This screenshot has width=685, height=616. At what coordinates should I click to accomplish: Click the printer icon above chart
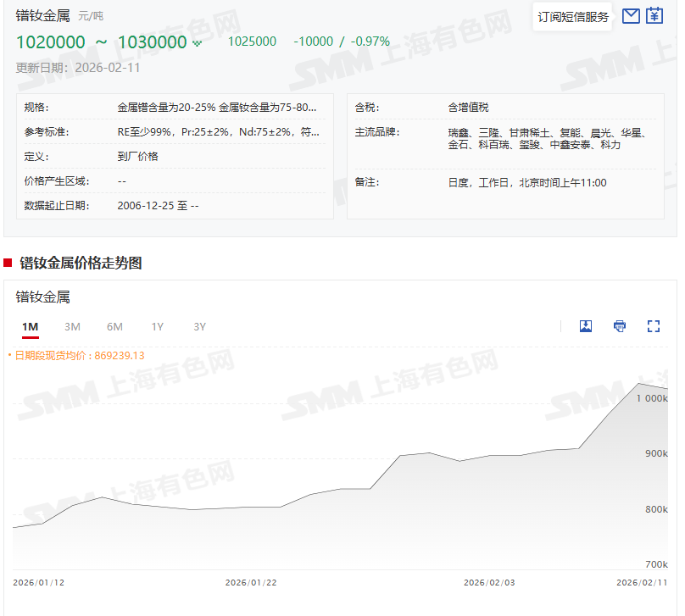click(620, 326)
